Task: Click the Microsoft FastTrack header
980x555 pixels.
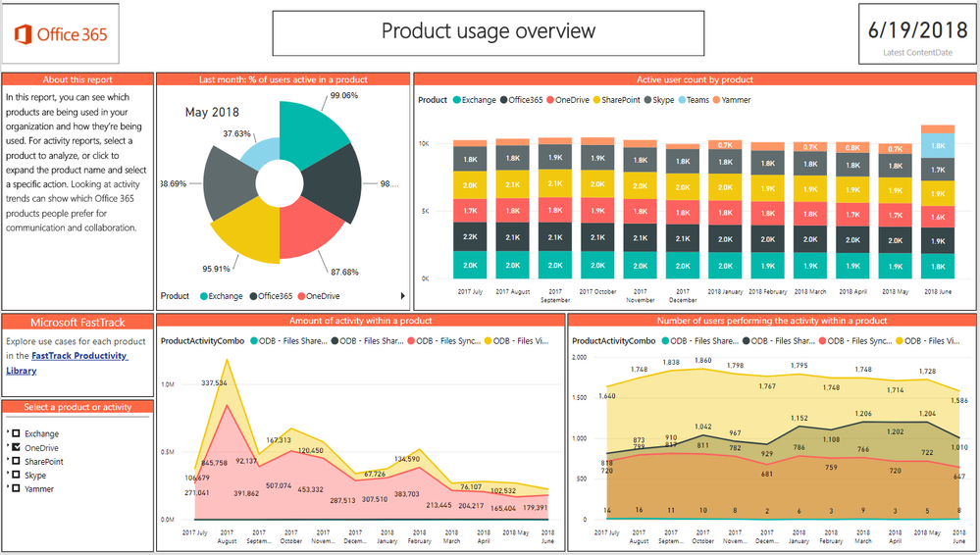Action: [77, 323]
